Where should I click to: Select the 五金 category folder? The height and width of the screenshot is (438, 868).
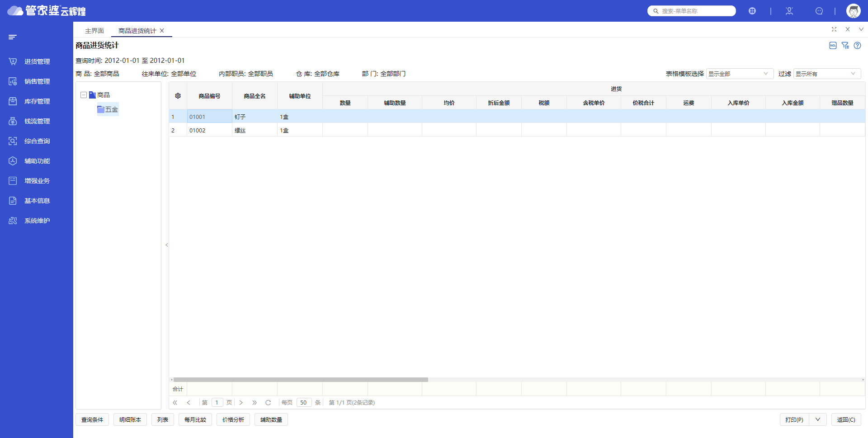click(x=108, y=109)
